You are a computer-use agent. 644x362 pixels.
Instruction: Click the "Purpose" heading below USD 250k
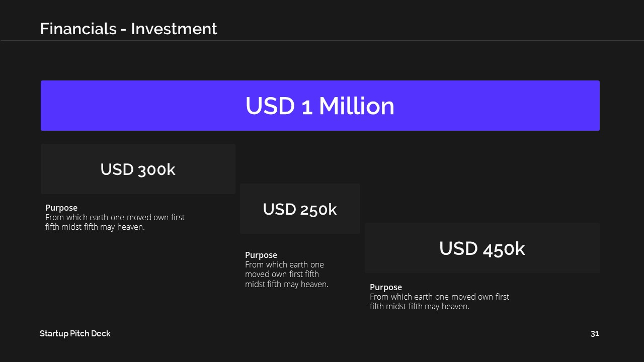pyautogui.click(x=261, y=255)
